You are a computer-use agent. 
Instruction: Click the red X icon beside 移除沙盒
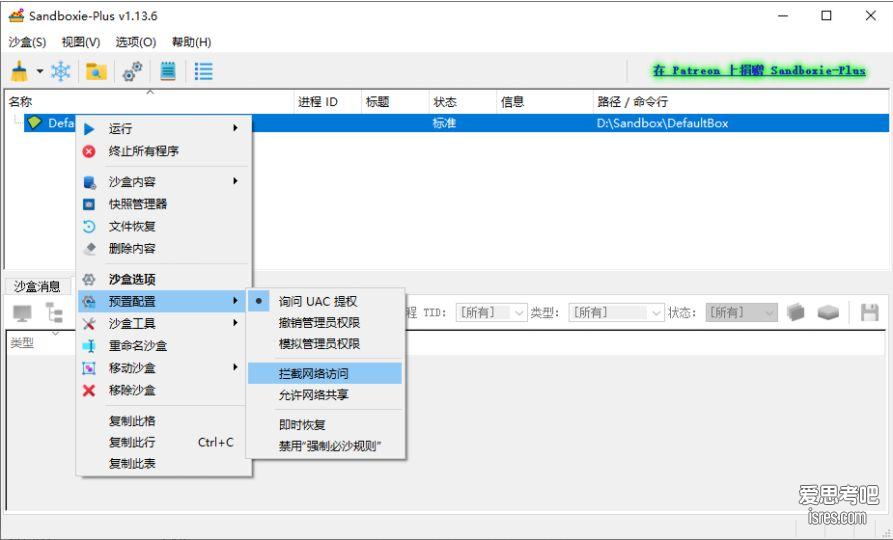[89, 390]
